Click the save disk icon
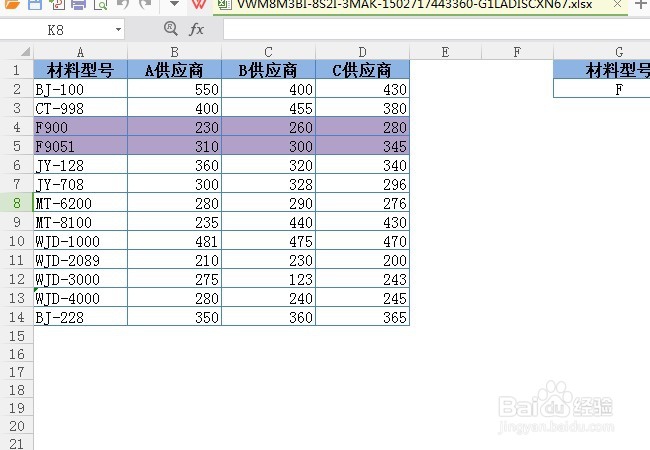The height and width of the screenshot is (450, 650). (35, 4)
